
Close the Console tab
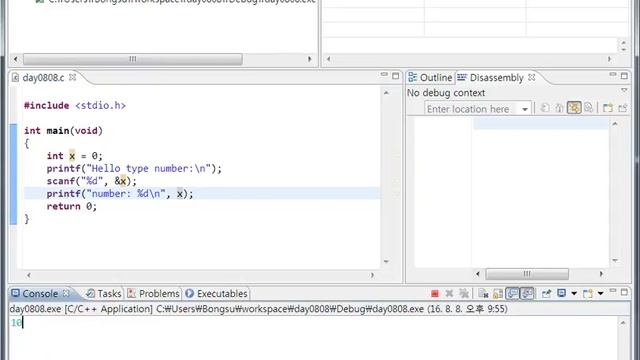tap(66, 293)
